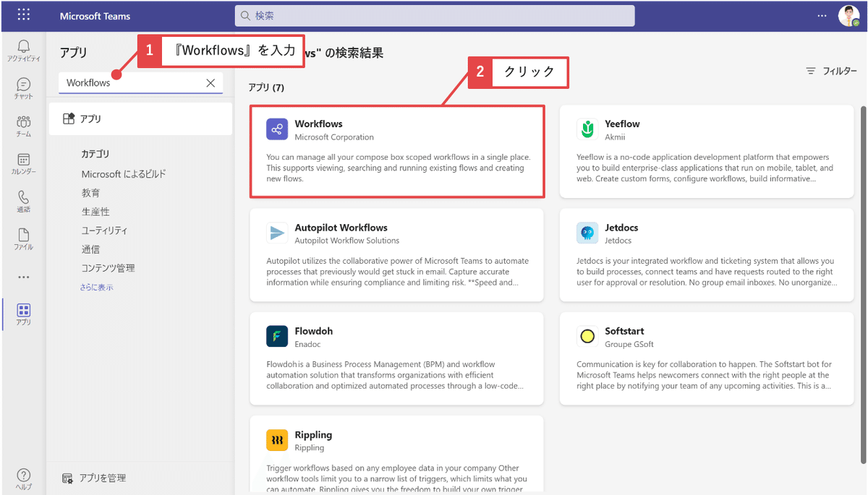Open Activity in the left rail

(24, 51)
